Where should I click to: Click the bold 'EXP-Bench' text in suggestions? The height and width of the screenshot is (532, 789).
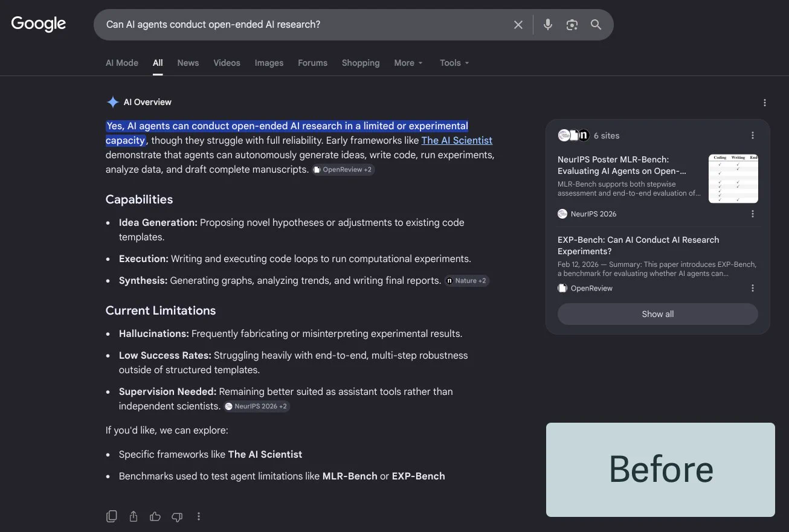[x=419, y=476]
